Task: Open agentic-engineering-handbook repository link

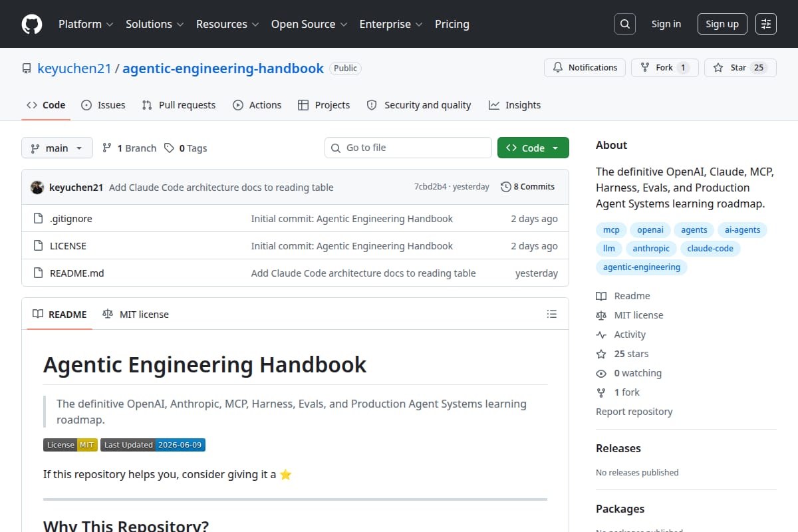Action: tap(223, 68)
